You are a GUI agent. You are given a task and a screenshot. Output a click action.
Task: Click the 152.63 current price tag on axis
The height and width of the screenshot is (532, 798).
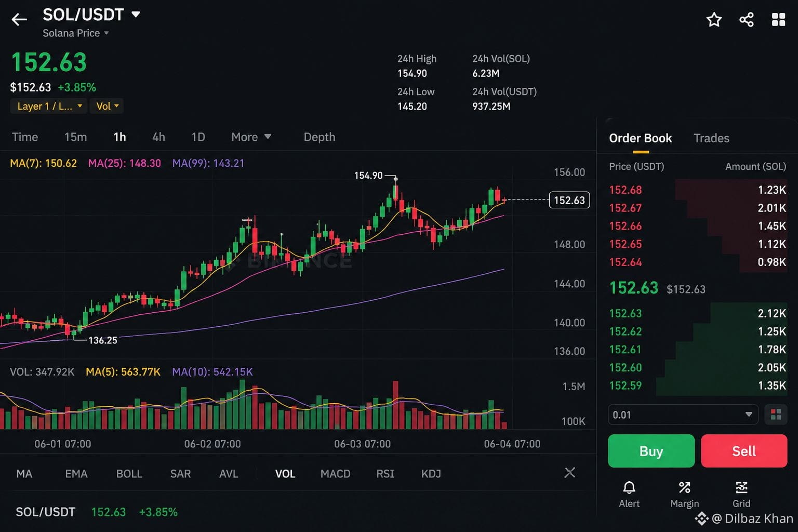[569, 200]
